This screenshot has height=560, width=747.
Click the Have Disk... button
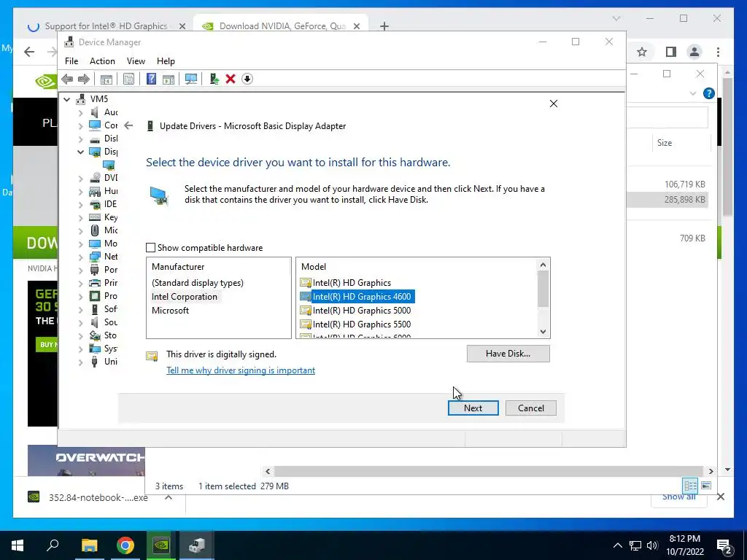[x=508, y=354]
